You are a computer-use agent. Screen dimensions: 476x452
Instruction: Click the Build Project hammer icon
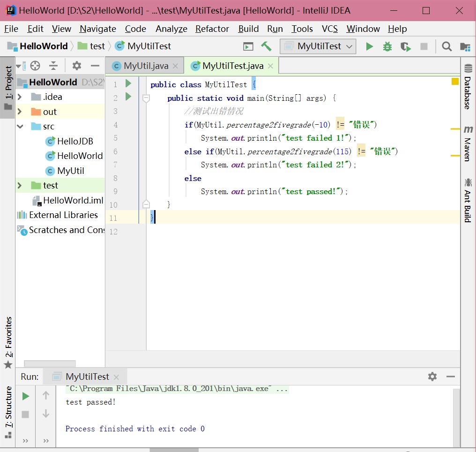click(x=266, y=46)
